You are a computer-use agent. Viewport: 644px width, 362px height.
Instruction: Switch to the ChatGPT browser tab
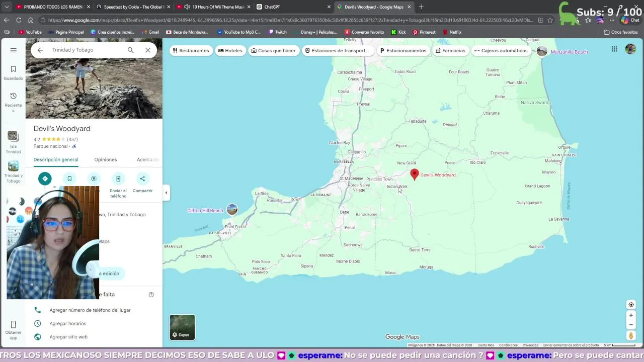(293, 7)
